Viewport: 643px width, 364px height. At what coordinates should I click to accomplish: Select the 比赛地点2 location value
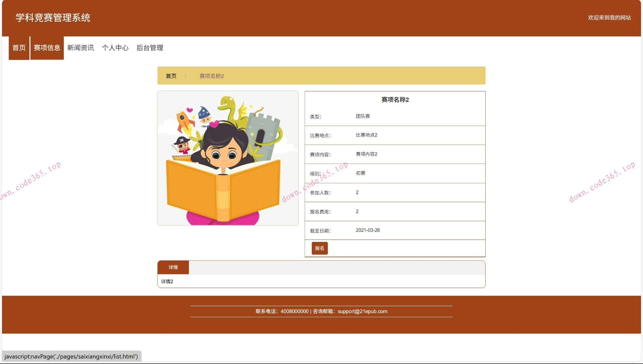click(366, 135)
